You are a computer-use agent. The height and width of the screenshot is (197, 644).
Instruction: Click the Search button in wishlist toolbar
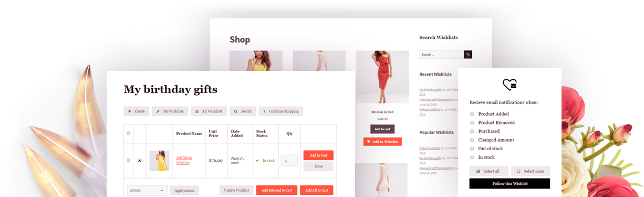(x=243, y=111)
